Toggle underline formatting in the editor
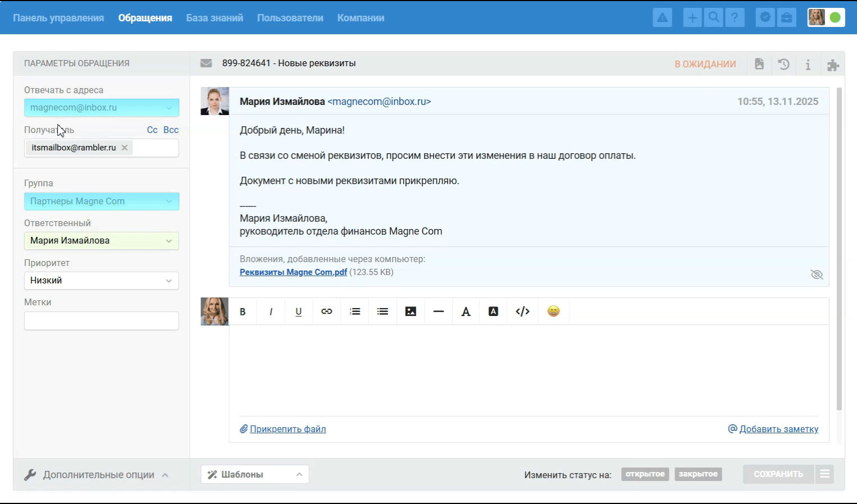 click(x=298, y=311)
